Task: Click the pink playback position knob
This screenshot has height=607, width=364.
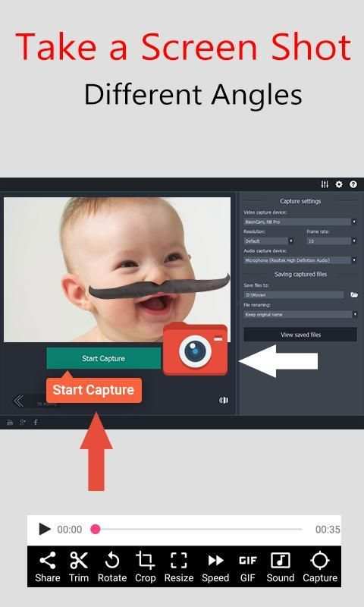Action: point(95,529)
